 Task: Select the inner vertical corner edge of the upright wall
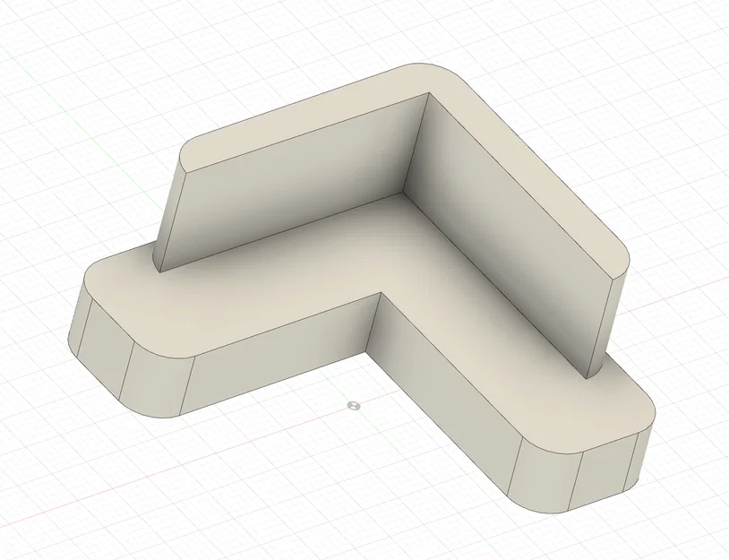point(416,142)
